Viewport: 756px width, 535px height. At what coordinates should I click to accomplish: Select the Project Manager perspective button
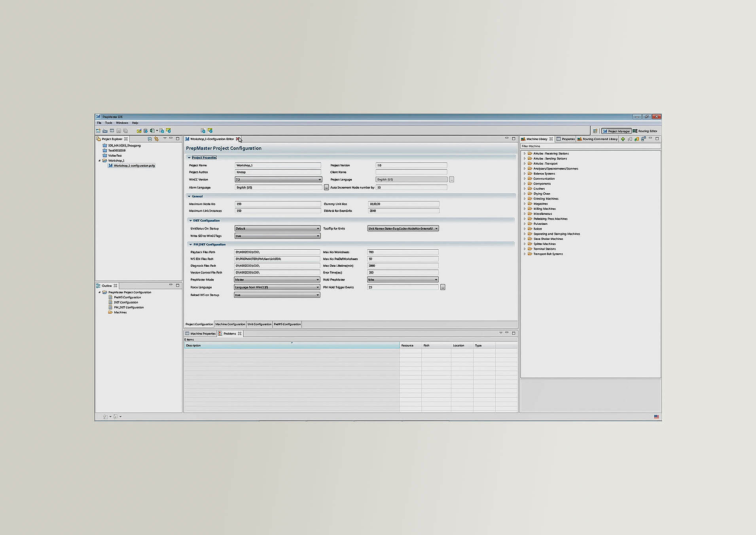[x=616, y=131]
